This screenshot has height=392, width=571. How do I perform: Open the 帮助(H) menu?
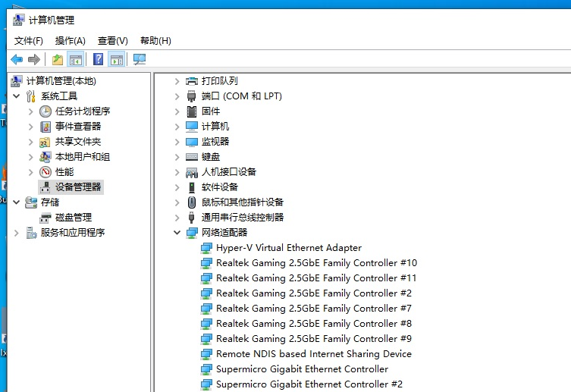155,41
